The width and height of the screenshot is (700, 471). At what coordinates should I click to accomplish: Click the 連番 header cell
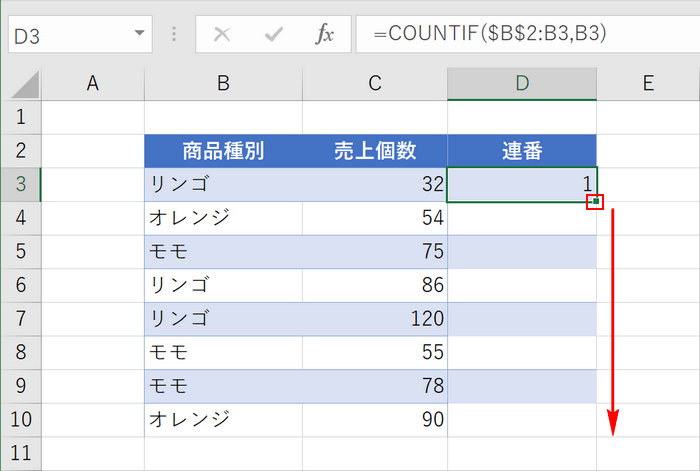tap(522, 151)
